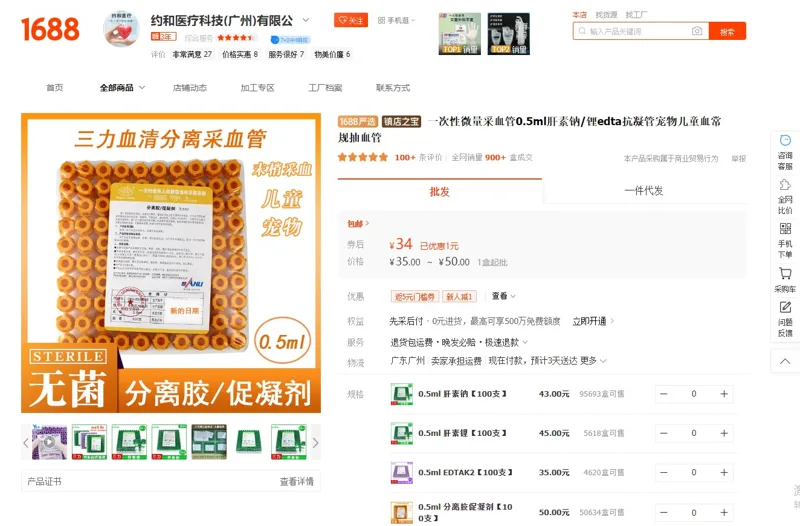Viewport: 800px width, 526px height.
Task: Click the 关注 follow button
Action: tap(351, 20)
